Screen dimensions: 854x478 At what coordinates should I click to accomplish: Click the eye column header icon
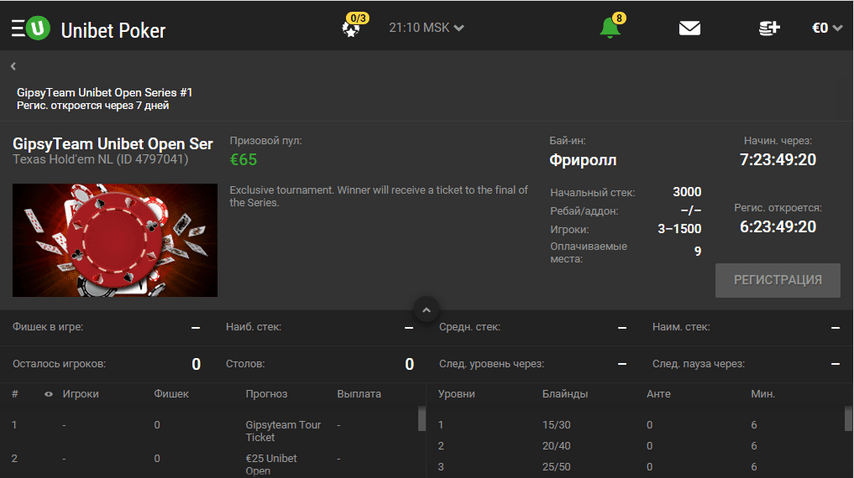click(x=48, y=394)
